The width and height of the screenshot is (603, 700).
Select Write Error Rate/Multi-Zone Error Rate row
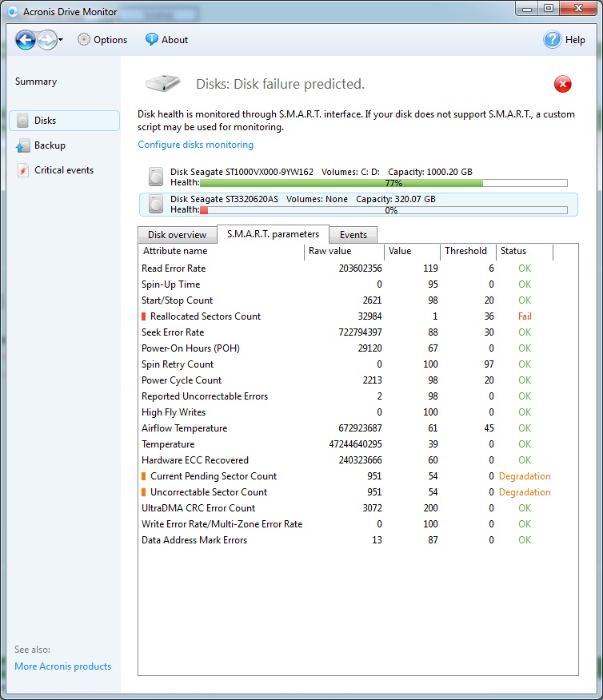coord(346,524)
